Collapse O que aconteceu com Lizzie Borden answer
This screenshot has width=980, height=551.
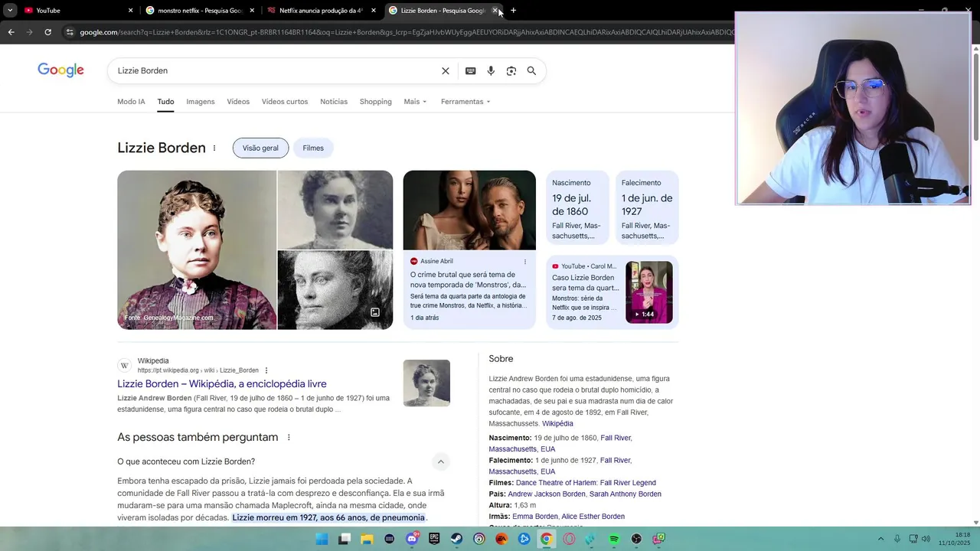pos(440,461)
